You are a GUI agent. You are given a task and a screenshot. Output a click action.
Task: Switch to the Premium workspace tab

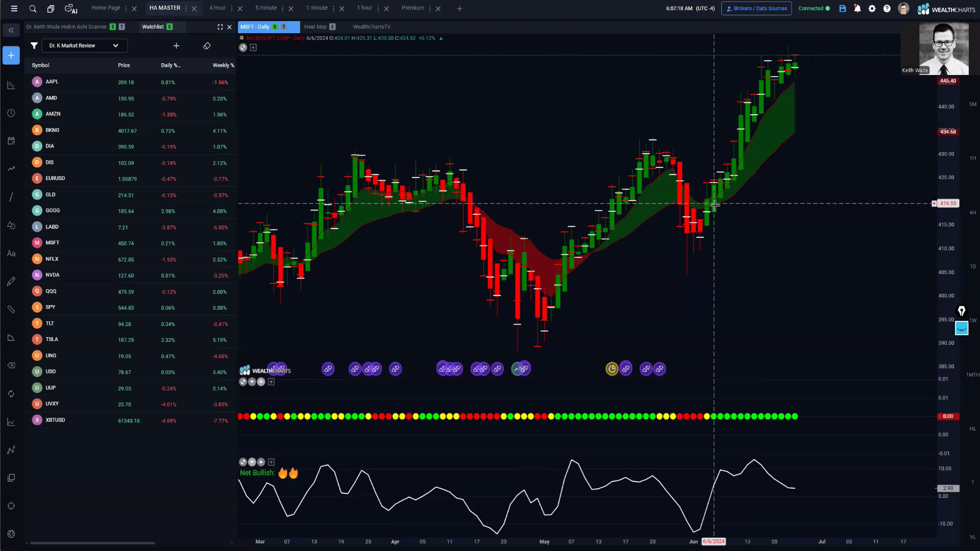(x=412, y=8)
